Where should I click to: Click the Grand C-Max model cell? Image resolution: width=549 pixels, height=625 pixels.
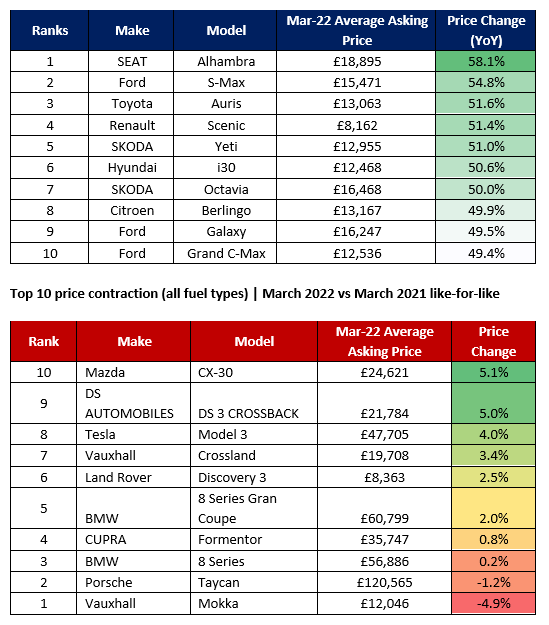[225, 254]
